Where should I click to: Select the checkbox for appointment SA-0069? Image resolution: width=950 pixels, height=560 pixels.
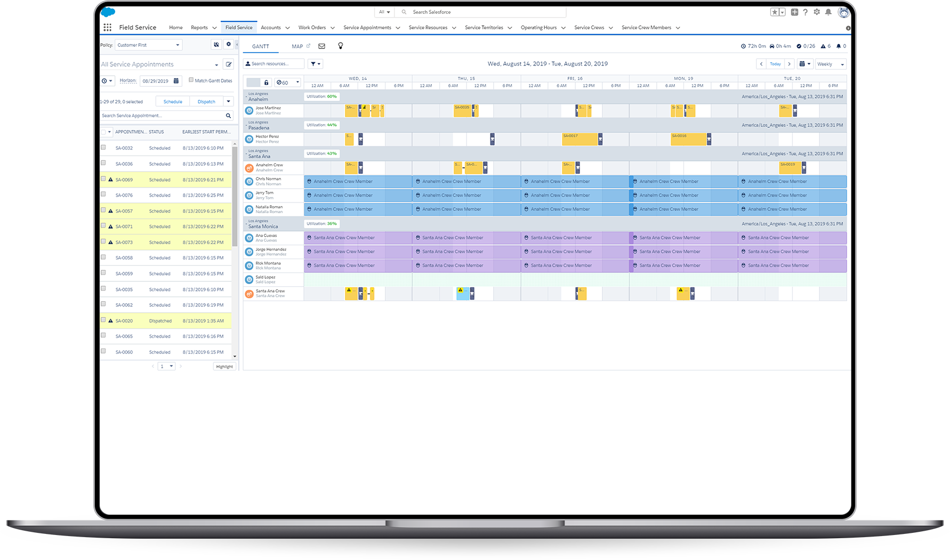(x=103, y=179)
